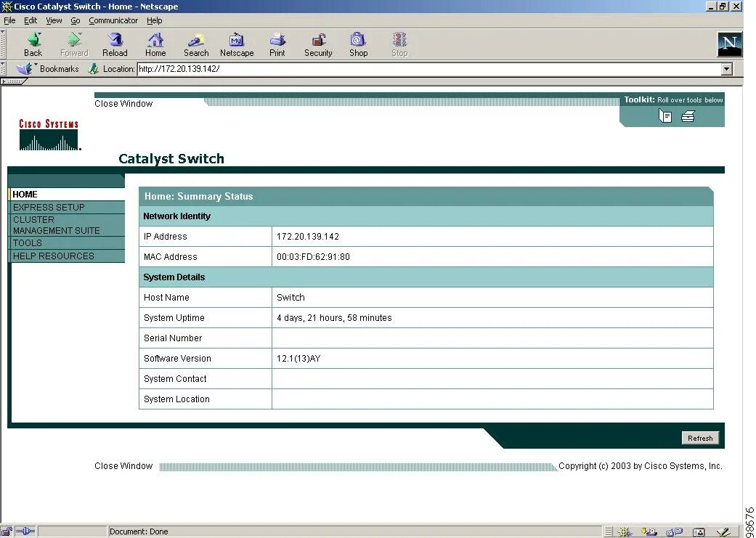Viewport: 756px width, 538px height.
Task: Expand the collapsed personal toolbar tab
Action: point(14,81)
